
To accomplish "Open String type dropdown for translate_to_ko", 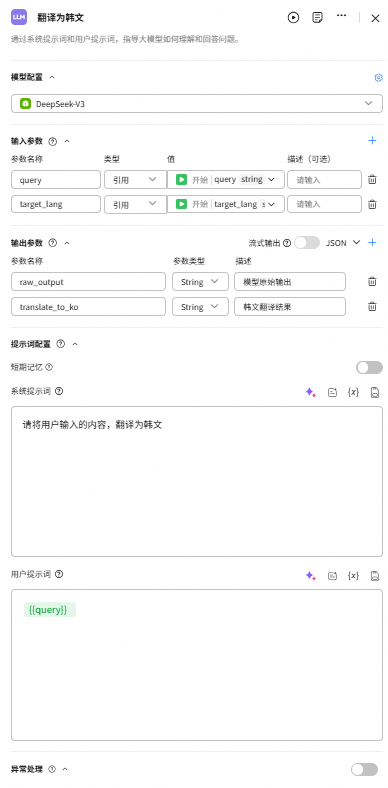I will pos(200,307).
